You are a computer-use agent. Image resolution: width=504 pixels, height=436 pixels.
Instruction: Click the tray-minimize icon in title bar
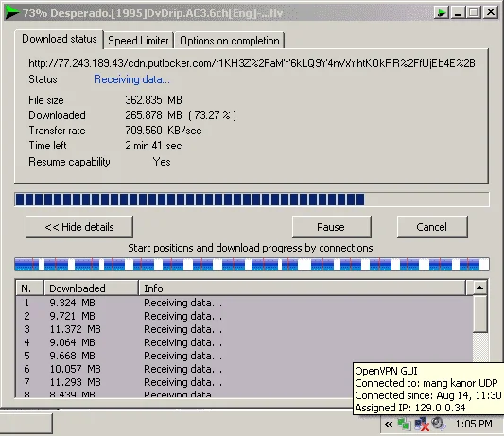point(442,12)
